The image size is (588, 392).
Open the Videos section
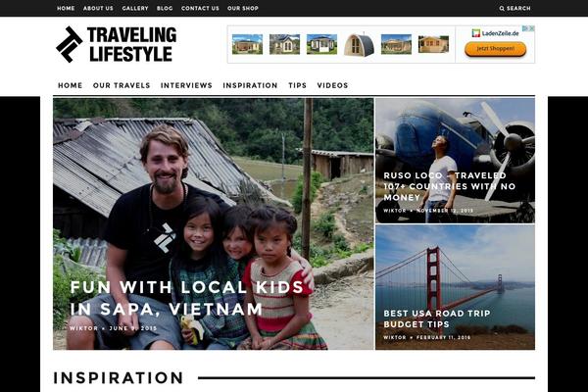tap(332, 85)
